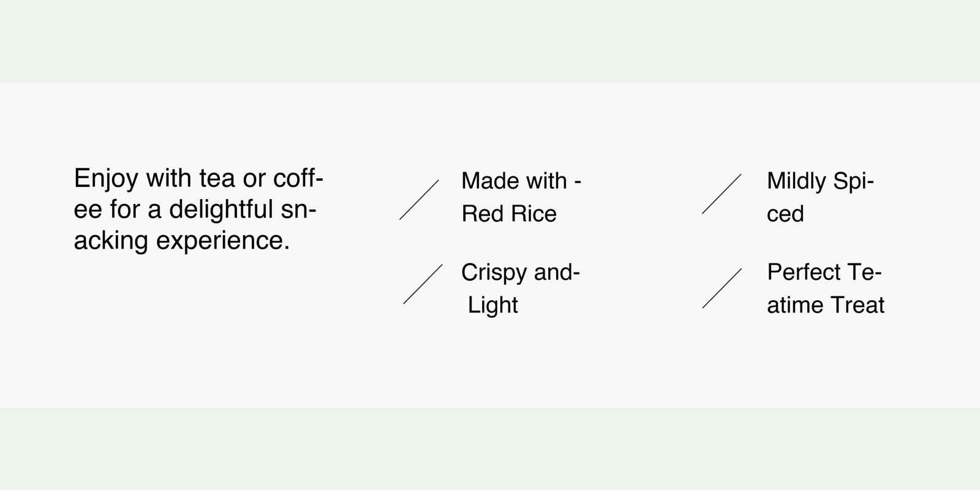Click the "Made with" feature text line

click(x=521, y=181)
